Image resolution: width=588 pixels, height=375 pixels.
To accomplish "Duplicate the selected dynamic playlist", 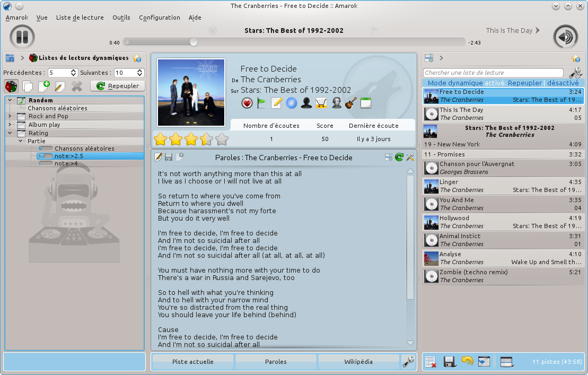I will coord(28,86).
